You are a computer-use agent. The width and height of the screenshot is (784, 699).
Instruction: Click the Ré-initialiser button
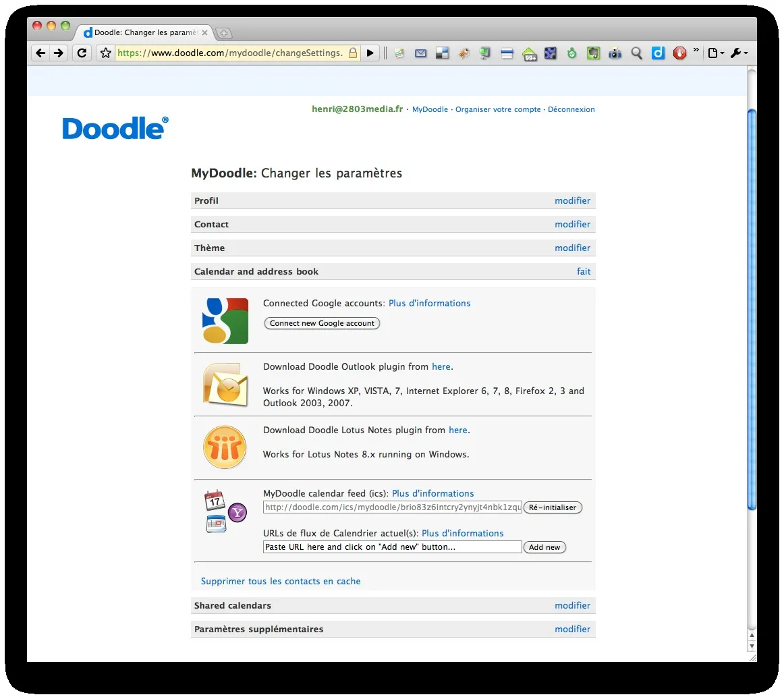pyautogui.click(x=553, y=507)
